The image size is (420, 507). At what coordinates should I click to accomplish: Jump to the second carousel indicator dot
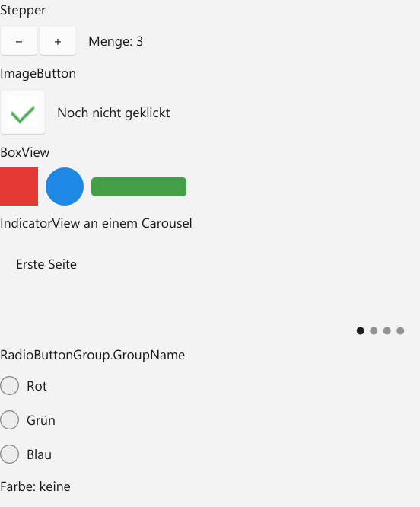tap(374, 331)
